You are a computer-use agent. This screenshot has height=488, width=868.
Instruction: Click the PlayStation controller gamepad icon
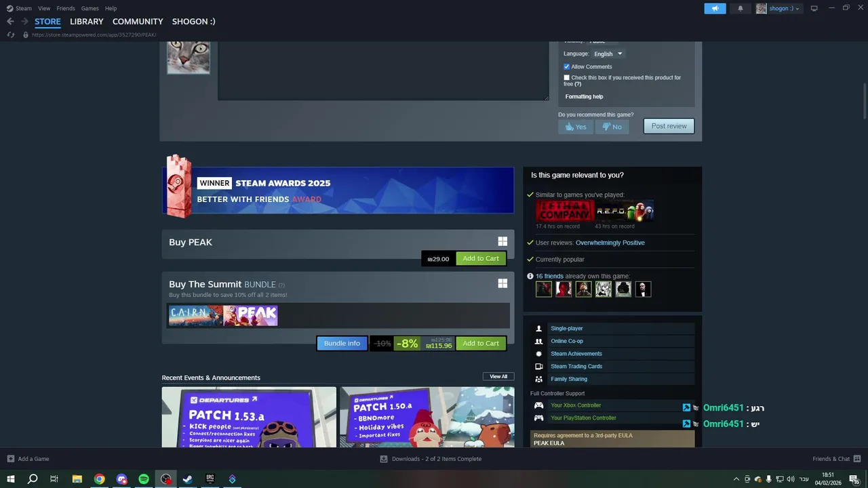tap(538, 418)
